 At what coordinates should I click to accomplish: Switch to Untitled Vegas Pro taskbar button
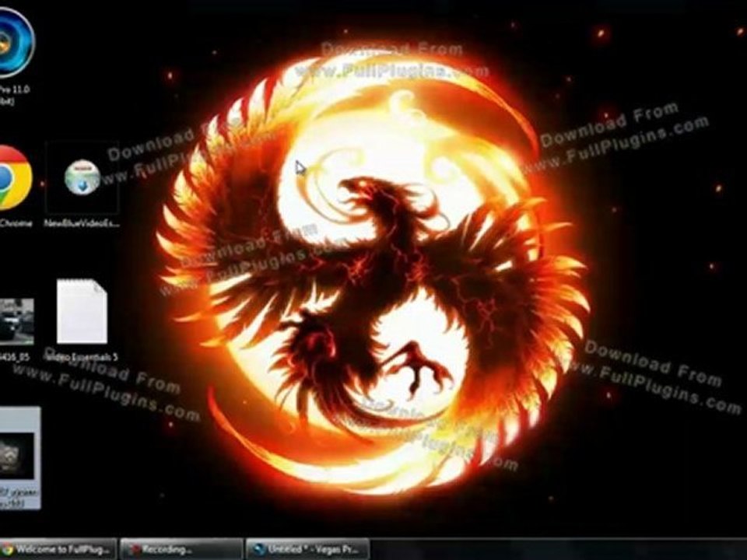pos(308,549)
